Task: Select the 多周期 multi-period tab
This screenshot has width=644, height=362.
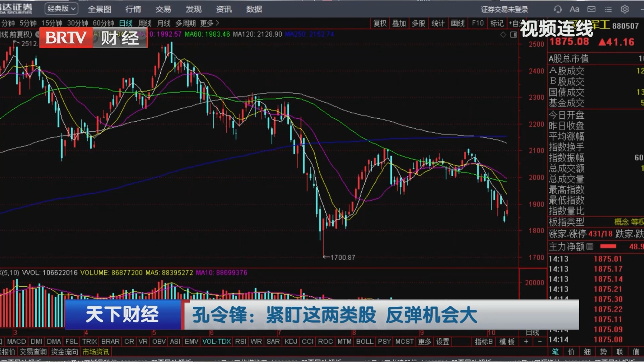Action: pos(185,23)
